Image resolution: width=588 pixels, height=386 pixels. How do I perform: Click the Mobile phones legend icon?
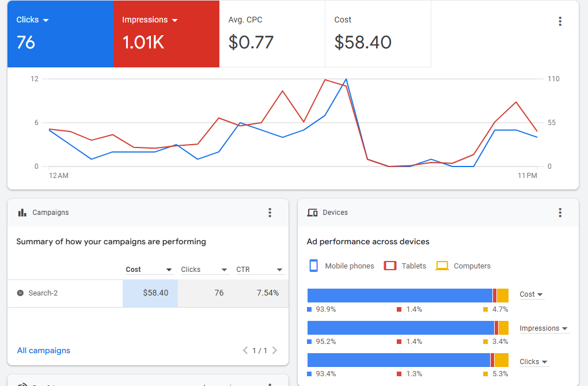[314, 266]
